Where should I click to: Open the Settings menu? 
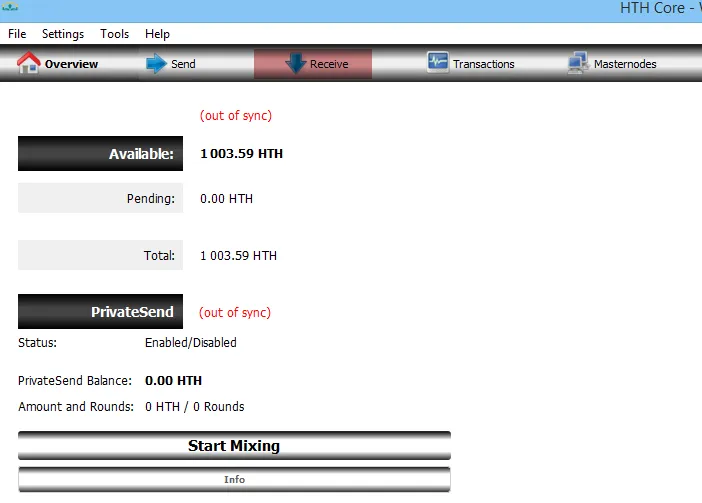(63, 34)
